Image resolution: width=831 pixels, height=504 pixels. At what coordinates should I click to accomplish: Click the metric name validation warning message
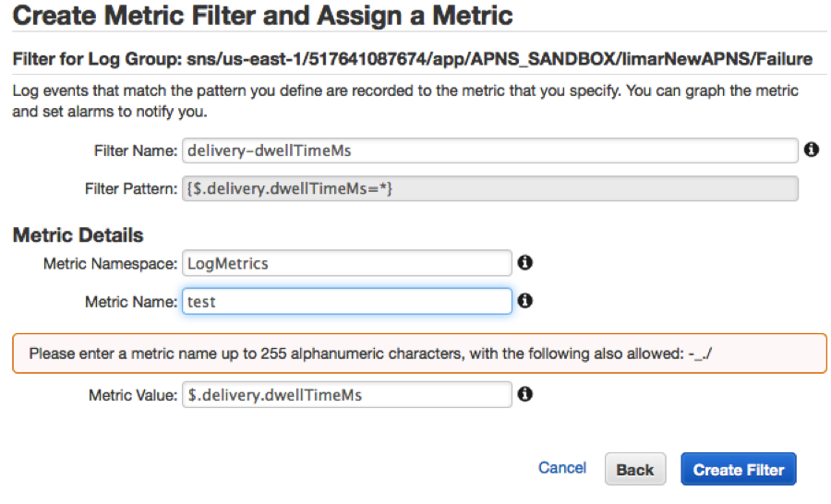coord(419,354)
